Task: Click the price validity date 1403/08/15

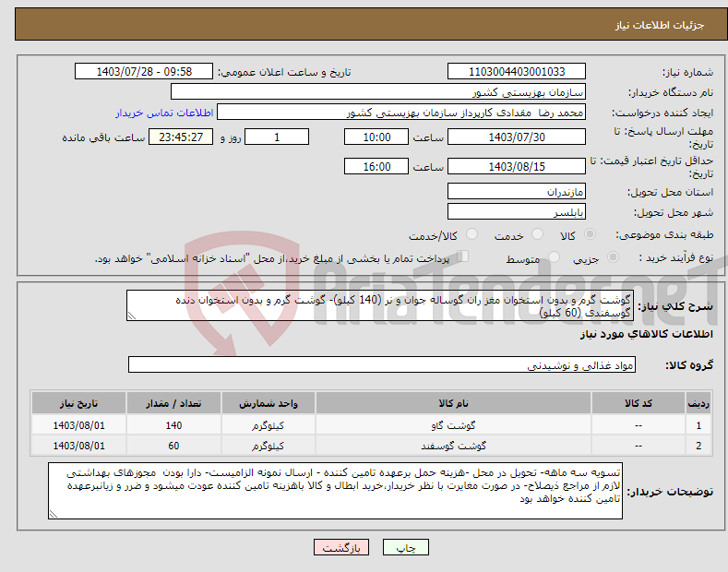Action: (517, 166)
